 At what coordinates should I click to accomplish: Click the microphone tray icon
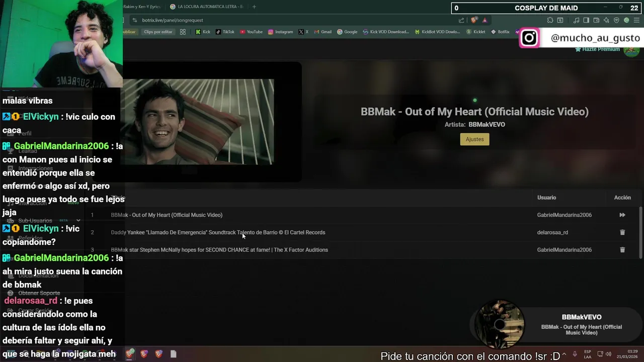(x=575, y=354)
